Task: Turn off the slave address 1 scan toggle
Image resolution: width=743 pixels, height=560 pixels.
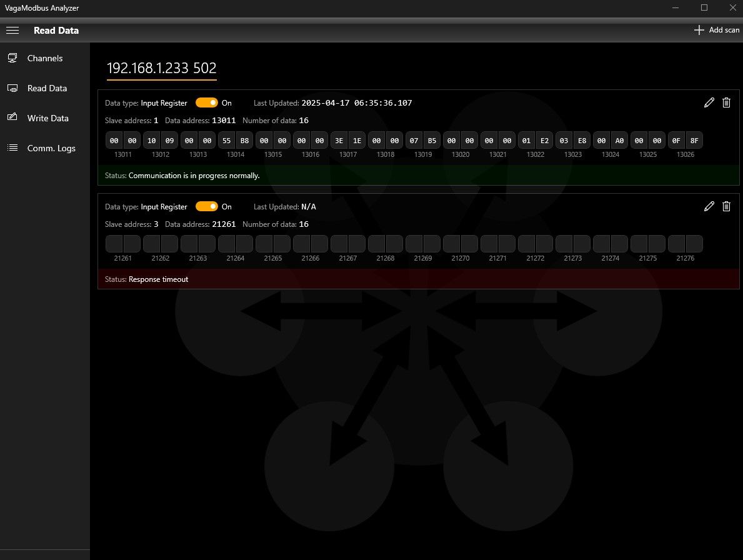Action: (207, 102)
